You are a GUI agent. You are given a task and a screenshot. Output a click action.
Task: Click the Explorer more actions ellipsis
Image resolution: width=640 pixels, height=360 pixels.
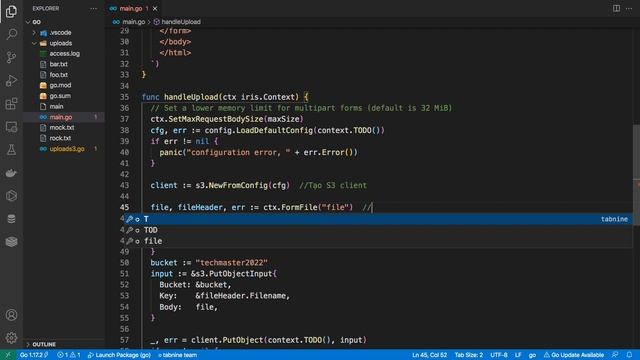[x=93, y=9]
